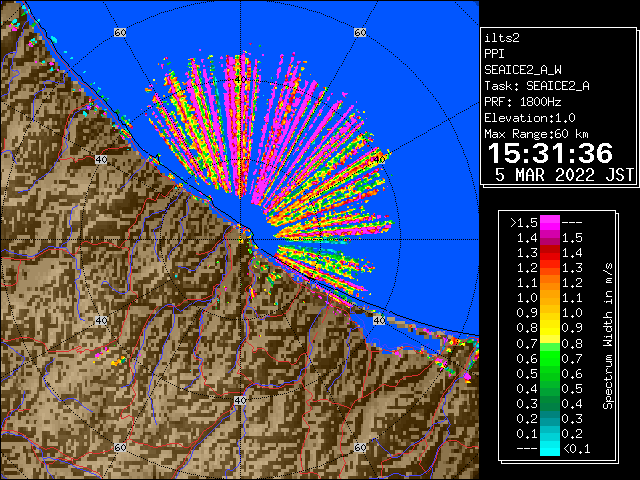Click the "<0.1" legend label
This screenshot has height=480, width=640.
coord(576,449)
